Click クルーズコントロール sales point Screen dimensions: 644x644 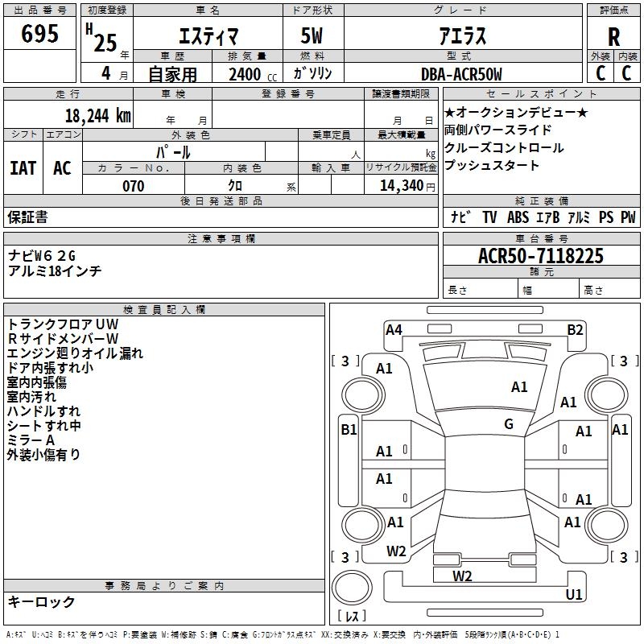point(504,147)
